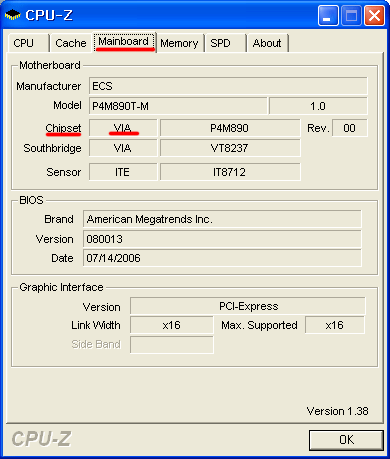Switch to the Memory tab
Screen dimensions: 390x459
(x=180, y=43)
